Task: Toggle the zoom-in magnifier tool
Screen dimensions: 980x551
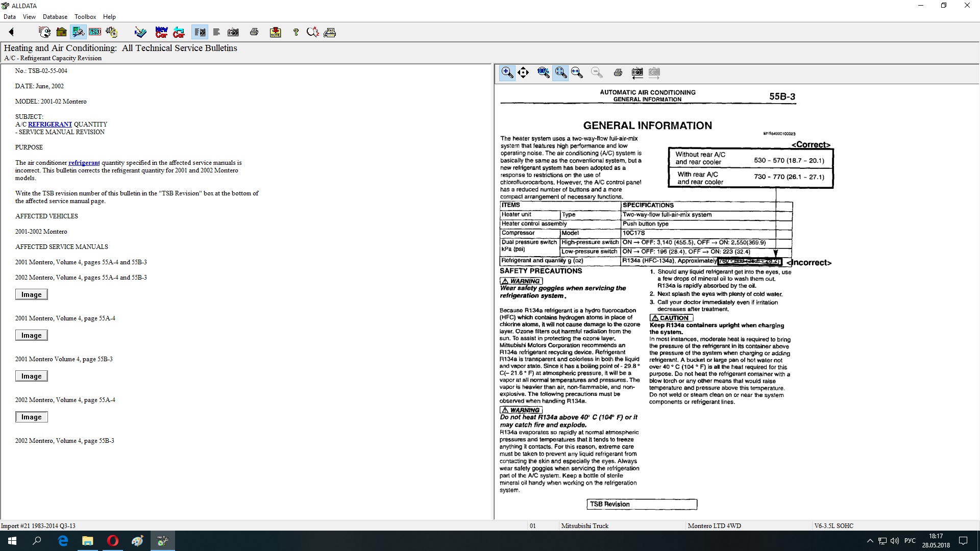Action: (x=507, y=72)
